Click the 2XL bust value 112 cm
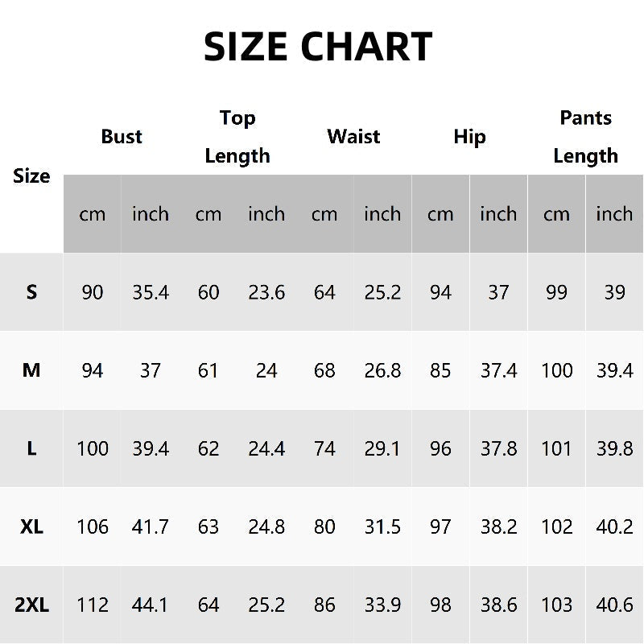The width and height of the screenshot is (644, 644). pos(93,605)
